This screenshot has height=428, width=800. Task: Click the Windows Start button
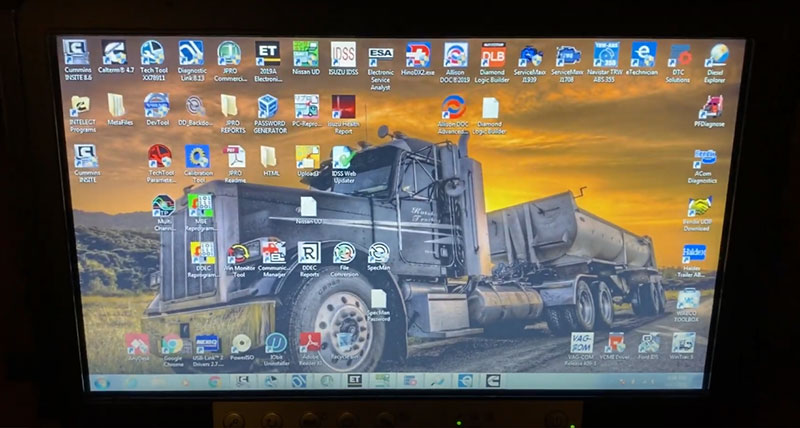click(101, 381)
